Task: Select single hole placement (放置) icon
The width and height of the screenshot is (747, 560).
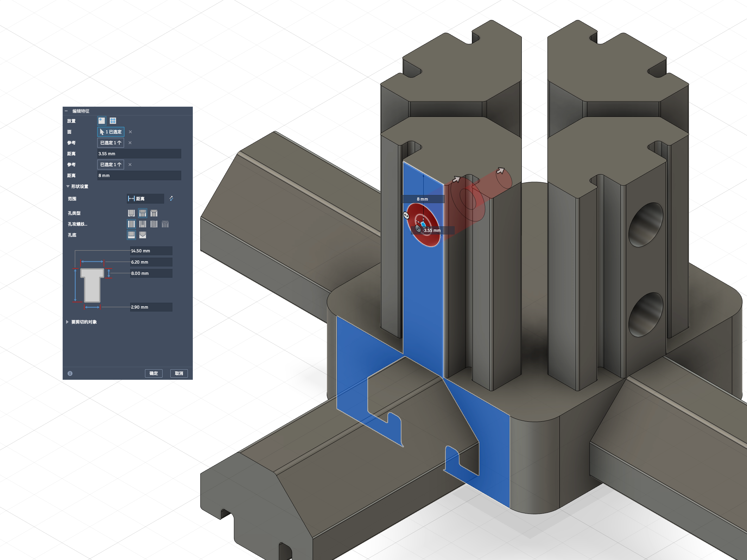Action: [102, 121]
